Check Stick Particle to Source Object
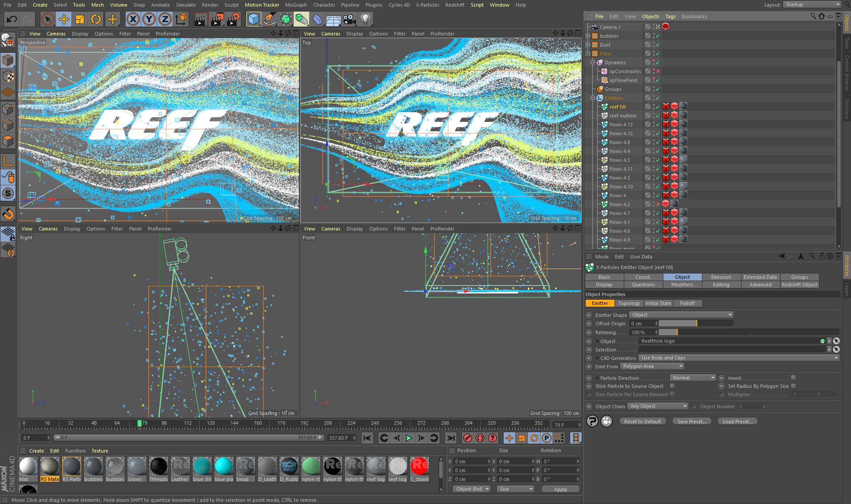 tap(672, 386)
